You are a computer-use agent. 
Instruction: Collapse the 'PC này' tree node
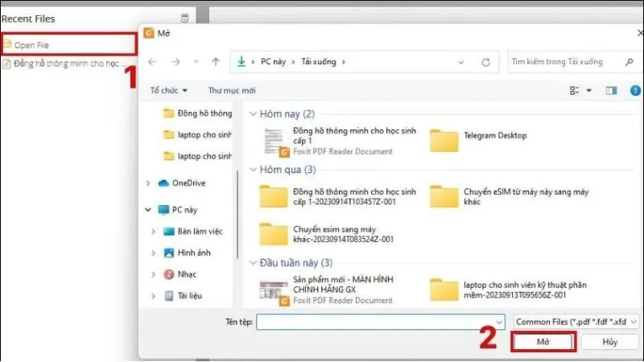(148, 210)
